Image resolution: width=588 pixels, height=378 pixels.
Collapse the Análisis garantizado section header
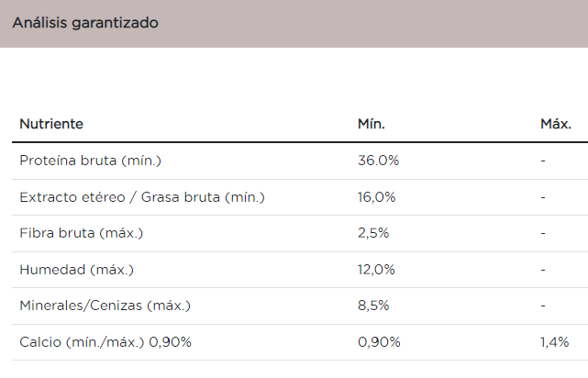tap(85, 23)
